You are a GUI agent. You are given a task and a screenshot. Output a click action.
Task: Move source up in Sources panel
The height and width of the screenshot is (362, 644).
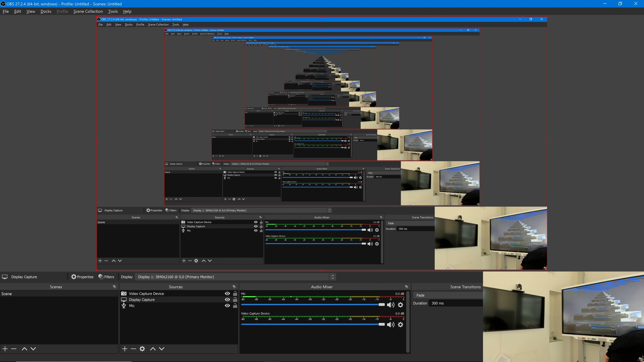click(x=153, y=349)
